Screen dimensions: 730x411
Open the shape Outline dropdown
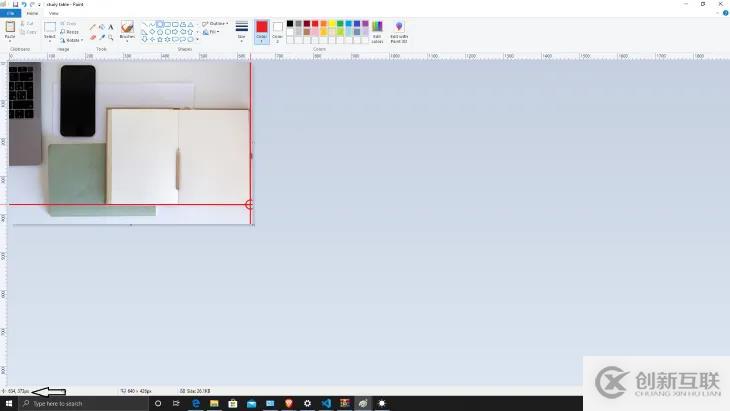coord(215,23)
